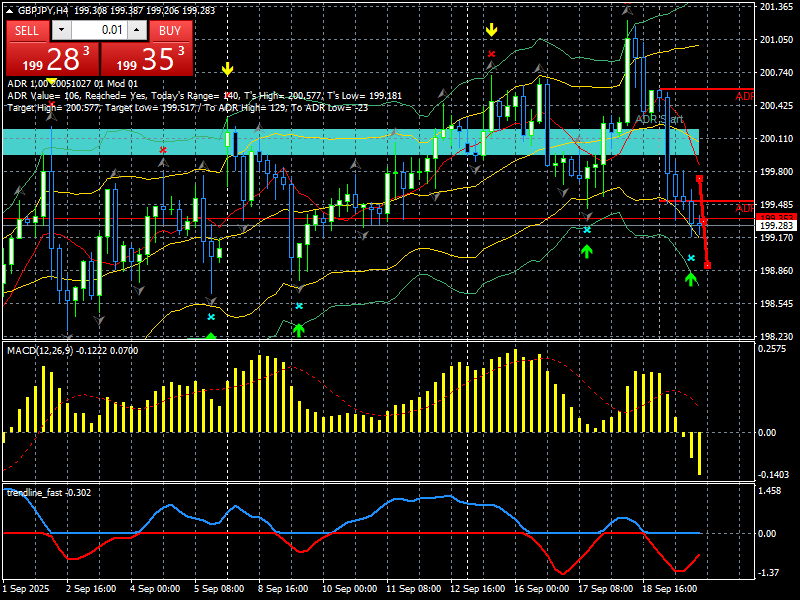
Task: Select yellow down arrow above the topmost red cross
Action: 491,30
